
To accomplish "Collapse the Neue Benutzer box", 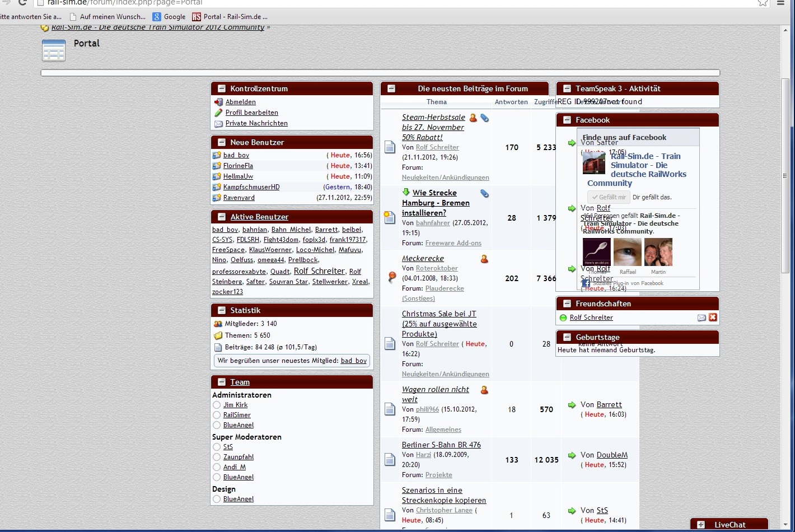I will point(222,142).
